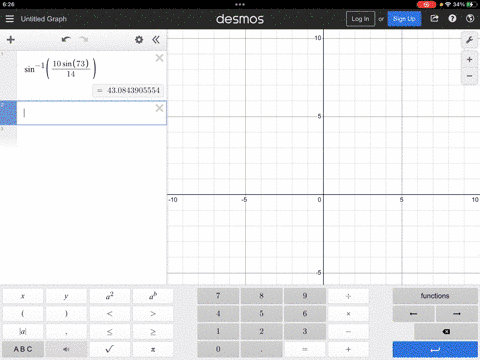Viewport: 480px width, 360px height.
Task: Tap the number 4 key
Action: click(218, 314)
